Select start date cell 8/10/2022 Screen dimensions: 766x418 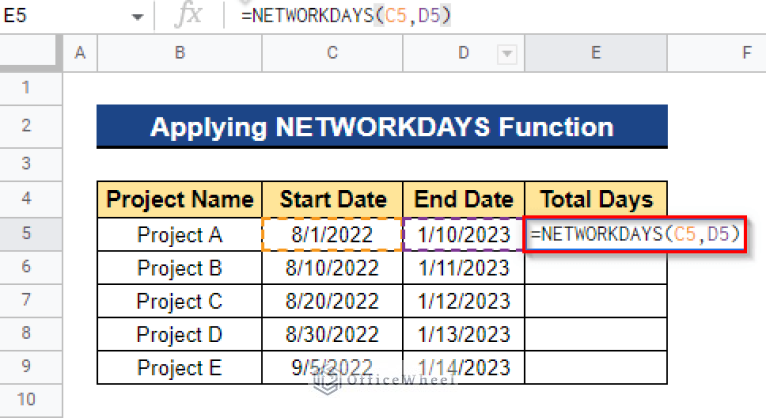tap(332, 268)
